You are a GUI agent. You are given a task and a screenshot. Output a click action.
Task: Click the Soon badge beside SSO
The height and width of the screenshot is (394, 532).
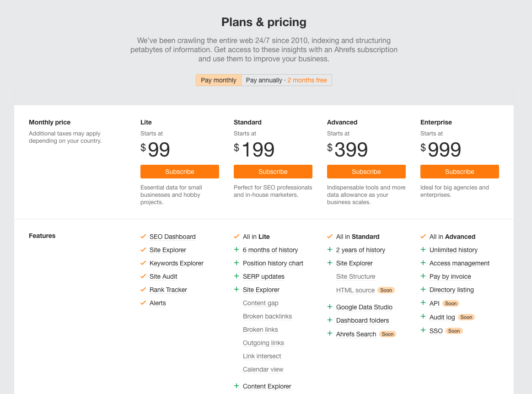point(454,331)
